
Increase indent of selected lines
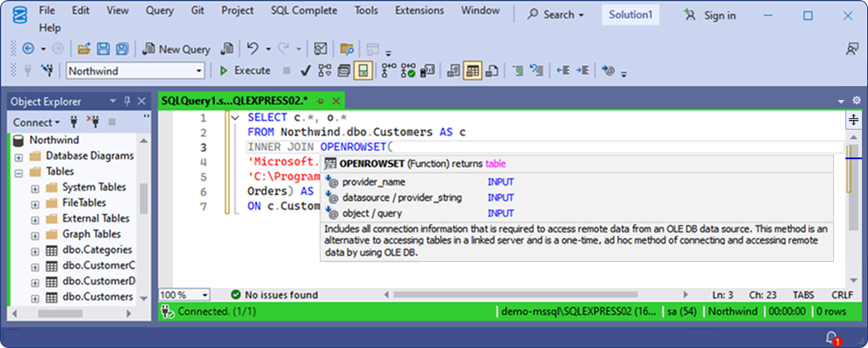(x=582, y=70)
